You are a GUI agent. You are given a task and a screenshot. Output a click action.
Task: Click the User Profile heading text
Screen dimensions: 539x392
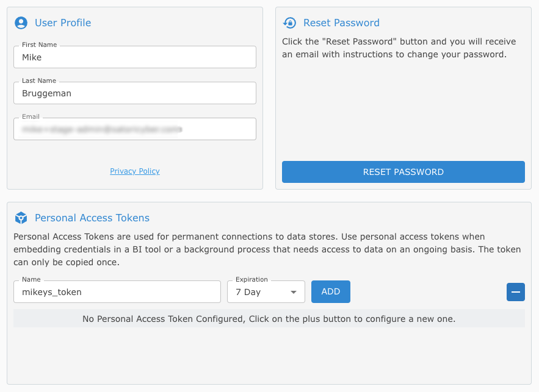pyautogui.click(x=63, y=23)
